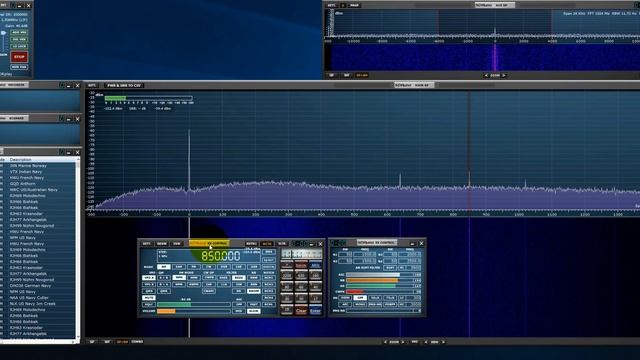Image resolution: width=640 pixels, height=360 pixels.
Task: Select DSB demodulation mode
Action: tap(224, 267)
